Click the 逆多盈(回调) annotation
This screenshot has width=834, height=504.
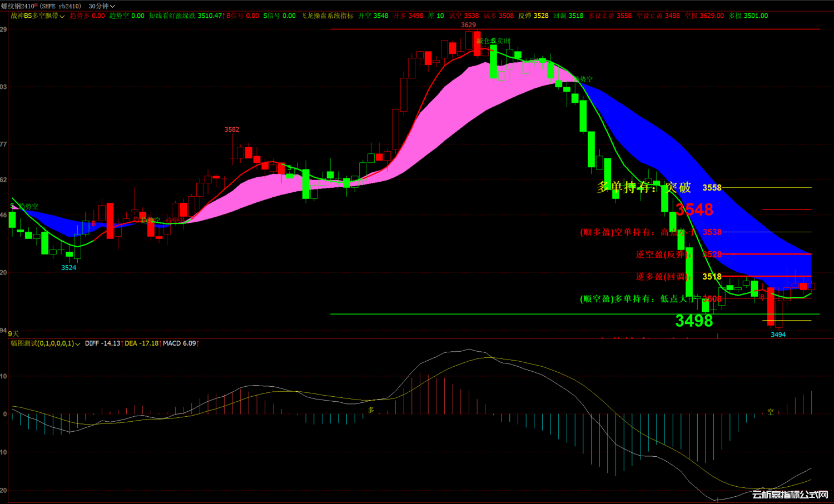pos(664,277)
